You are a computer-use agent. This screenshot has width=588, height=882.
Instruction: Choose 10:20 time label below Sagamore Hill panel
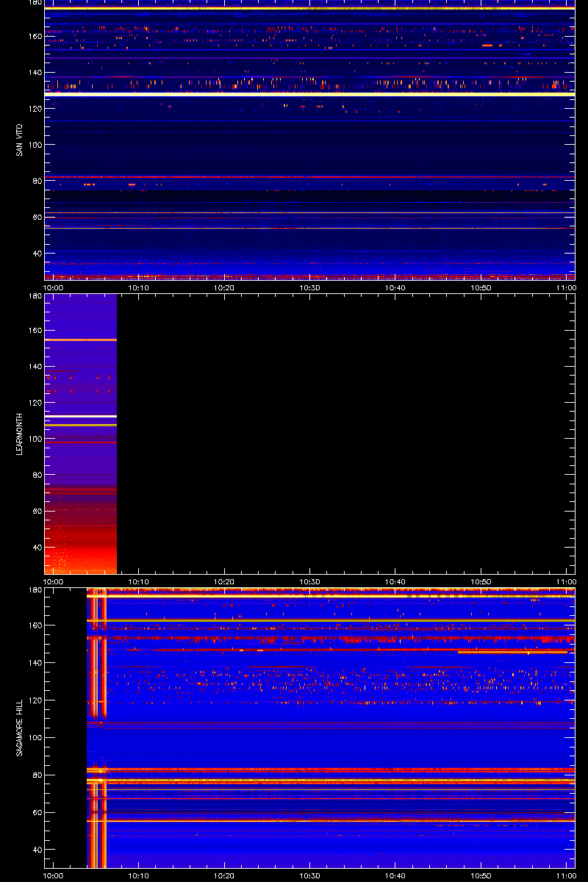tap(224, 875)
